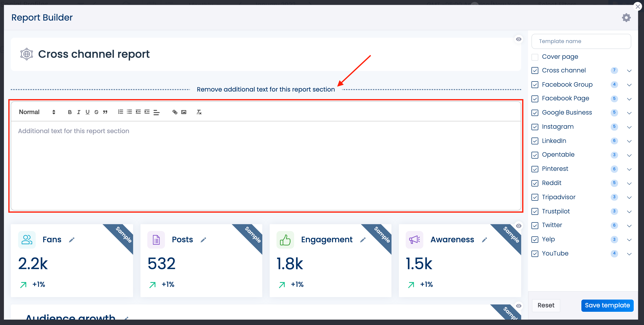Open Report Builder settings gear
644x325 pixels.
pos(626,18)
